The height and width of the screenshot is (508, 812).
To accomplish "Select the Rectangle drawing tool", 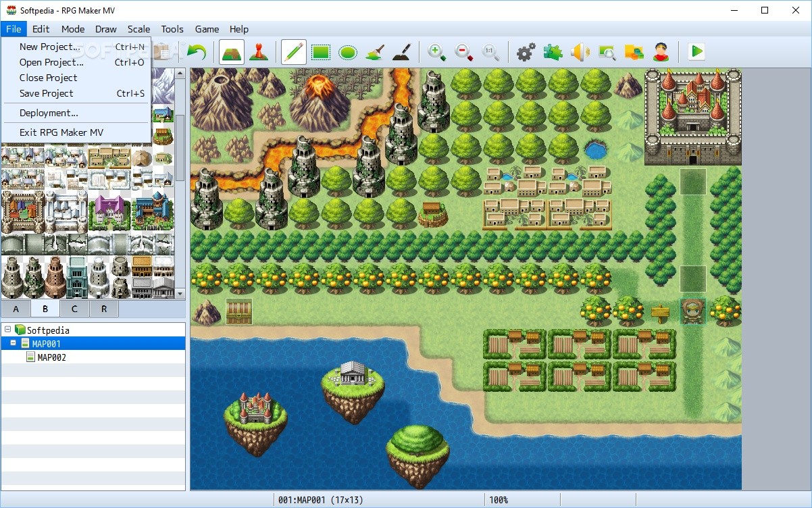I will pos(321,52).
